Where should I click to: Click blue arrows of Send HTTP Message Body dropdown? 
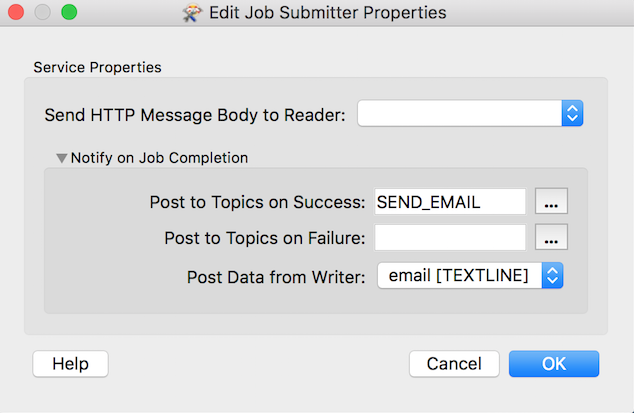pyautogui.click(x=572, y=113)
